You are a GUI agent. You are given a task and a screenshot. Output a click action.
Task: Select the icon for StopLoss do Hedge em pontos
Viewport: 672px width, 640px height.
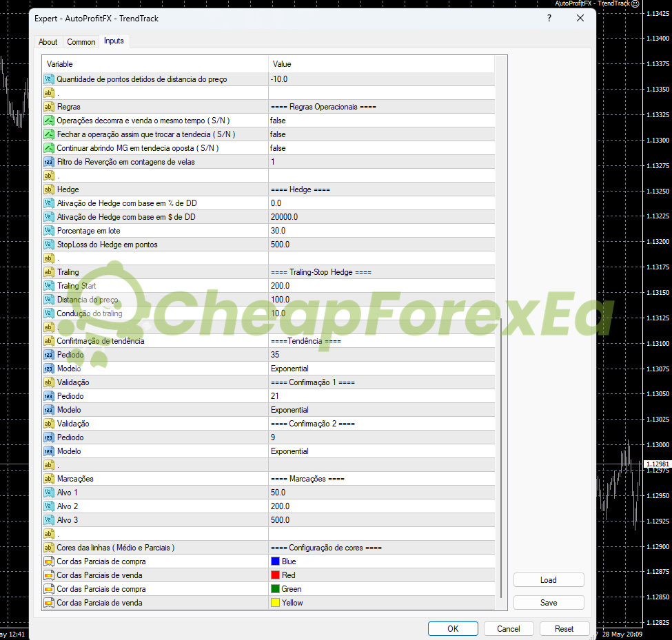(x=49, y=244)
